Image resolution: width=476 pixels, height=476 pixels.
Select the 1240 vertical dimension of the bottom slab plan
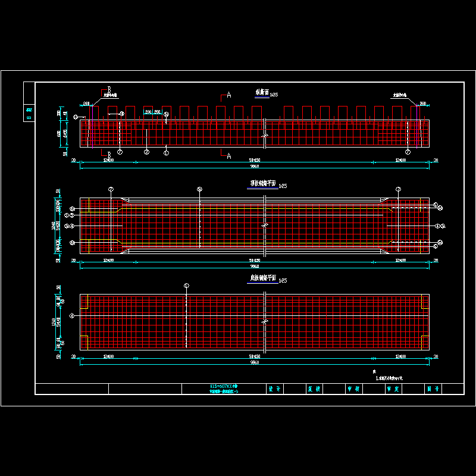pos(54,322)
